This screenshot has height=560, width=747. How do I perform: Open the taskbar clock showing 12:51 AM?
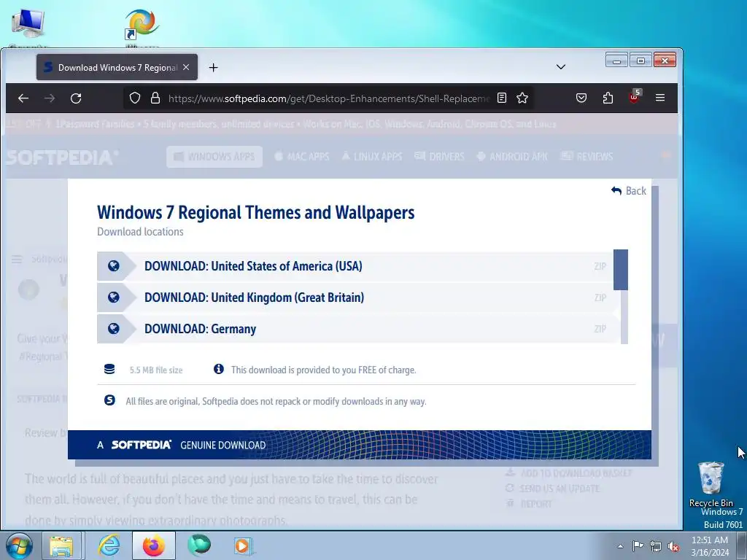[x=710, y=545]
